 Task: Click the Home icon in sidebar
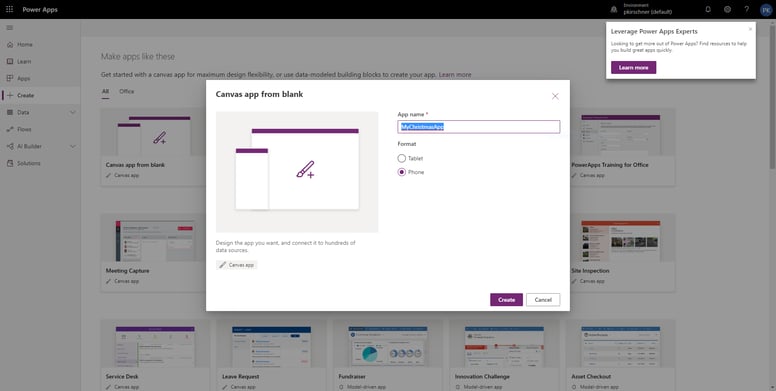10,45
